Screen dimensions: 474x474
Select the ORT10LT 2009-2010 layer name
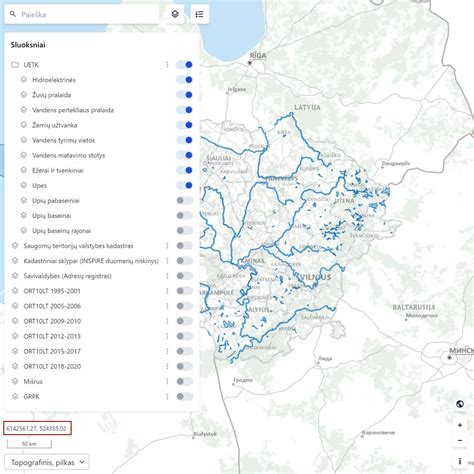point(52,321)
